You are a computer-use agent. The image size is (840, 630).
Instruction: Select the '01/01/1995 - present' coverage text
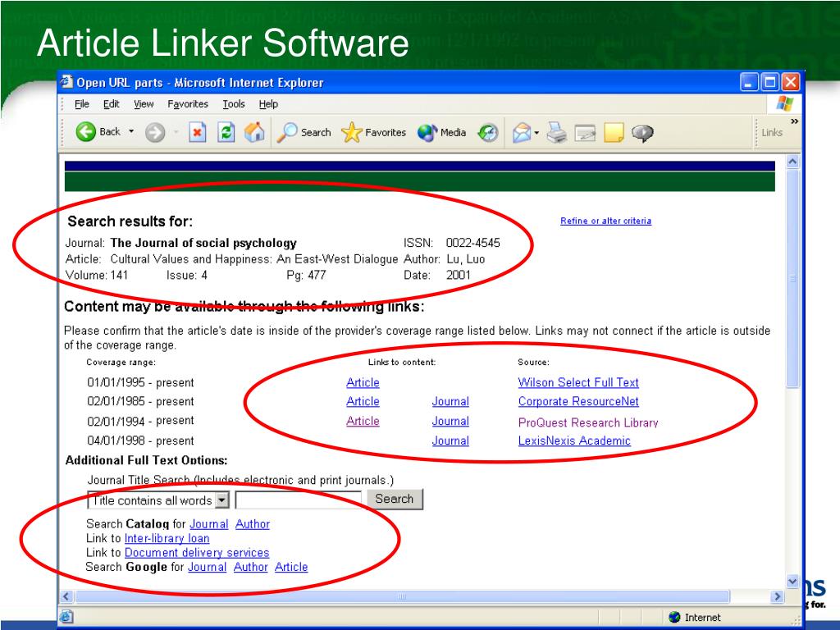tap(140, 382)
